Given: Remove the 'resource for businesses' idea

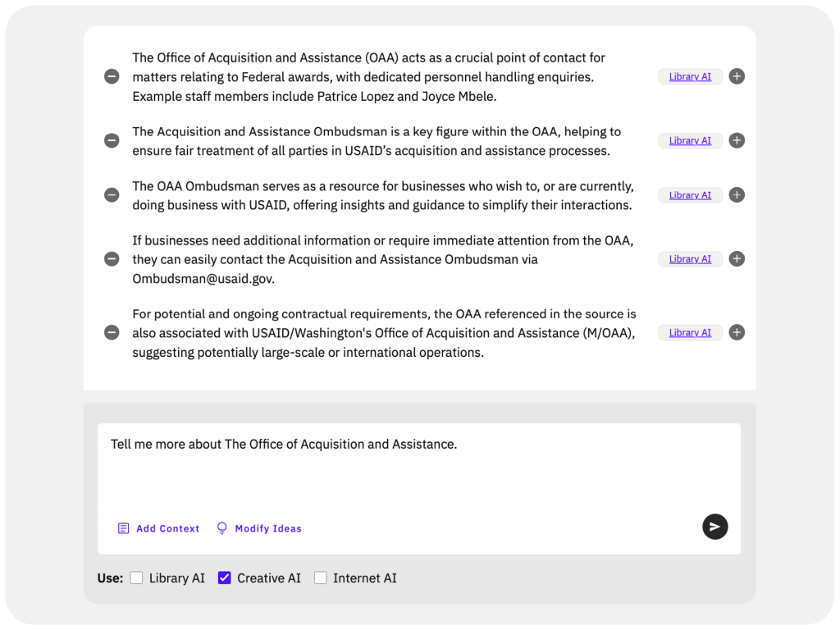Looking at the screenshot, I should click(112, 195).
